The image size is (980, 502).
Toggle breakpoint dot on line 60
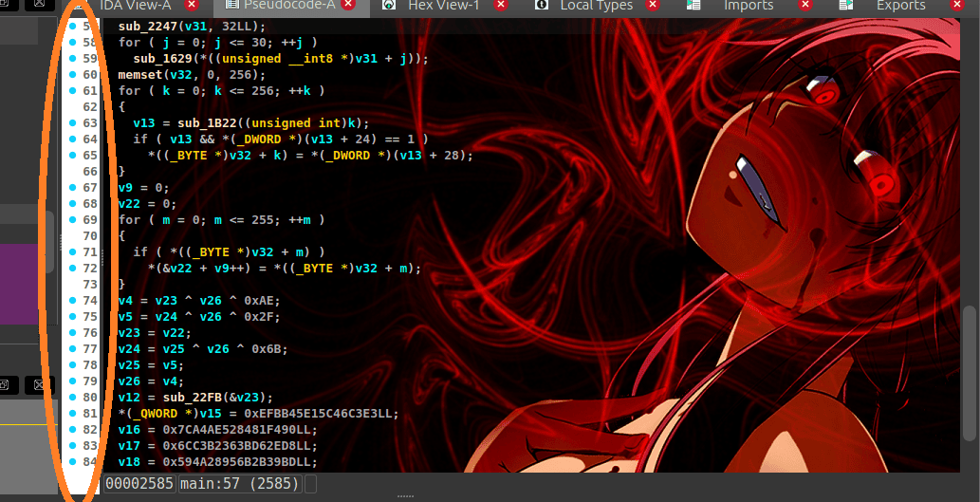click(72, 74)
